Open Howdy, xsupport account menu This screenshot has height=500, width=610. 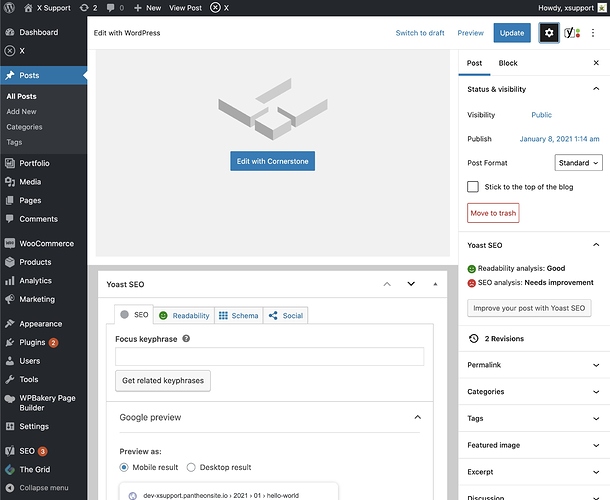(x=572, y=8)
